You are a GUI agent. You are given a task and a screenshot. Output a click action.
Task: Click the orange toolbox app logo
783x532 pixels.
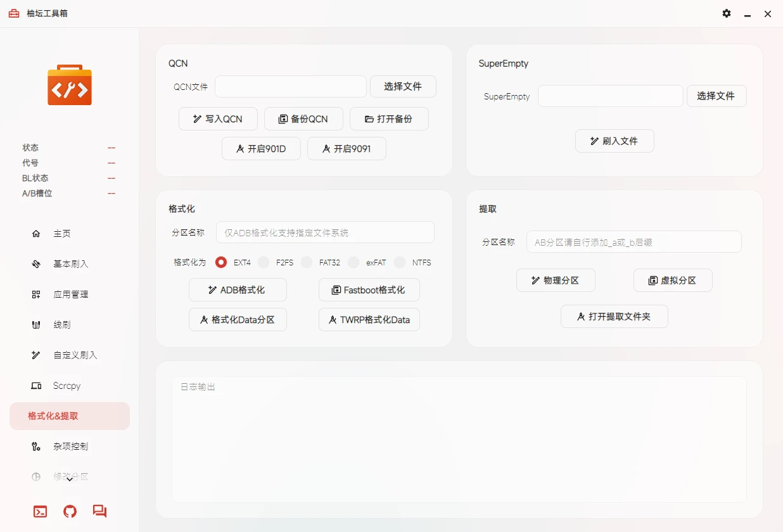tap(70, 85)
